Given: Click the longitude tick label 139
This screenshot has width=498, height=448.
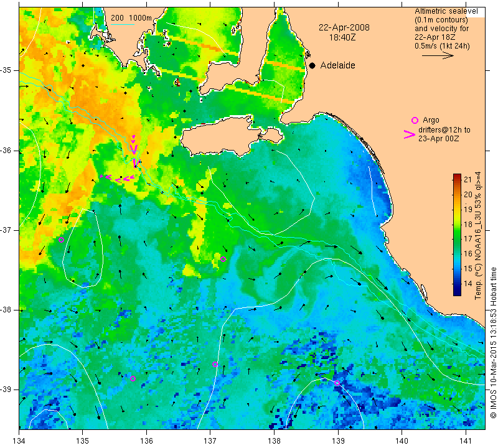Looking at the screenshot, I should tap(338, 441).
